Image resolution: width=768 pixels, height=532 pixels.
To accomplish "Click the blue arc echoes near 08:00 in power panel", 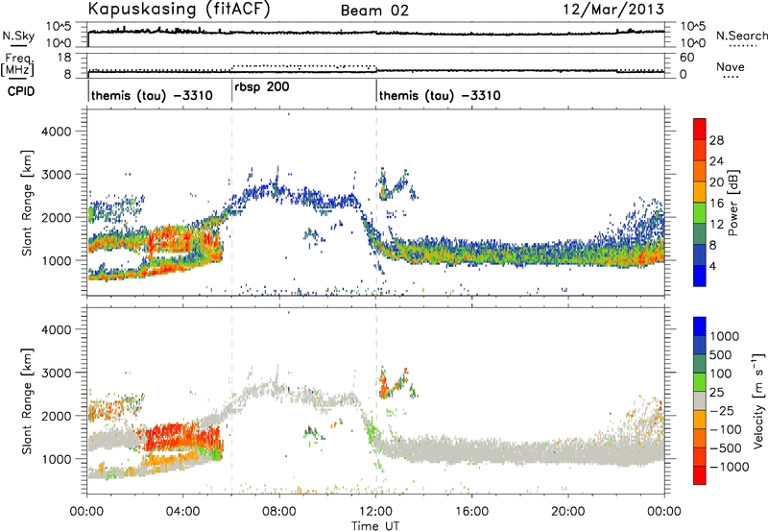I will pyautogui.click(x=275, y=191).
